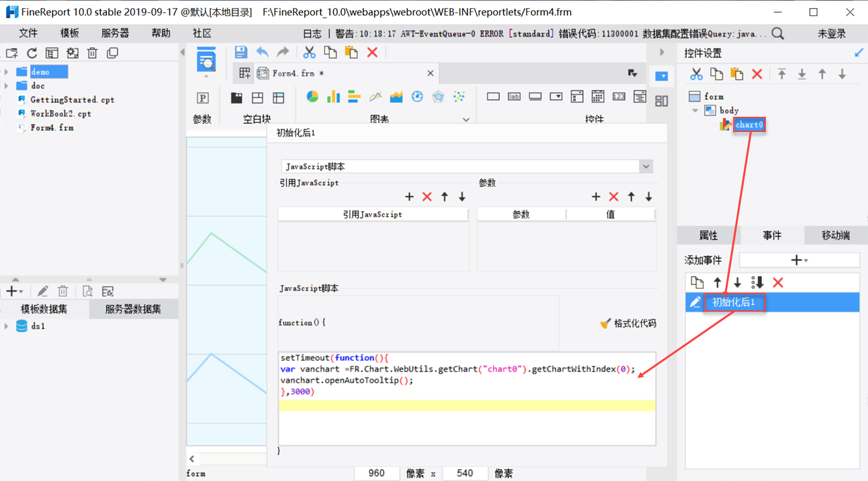Move widget to top with top-arrow icon
868x481 pixels.
(782, 74)
